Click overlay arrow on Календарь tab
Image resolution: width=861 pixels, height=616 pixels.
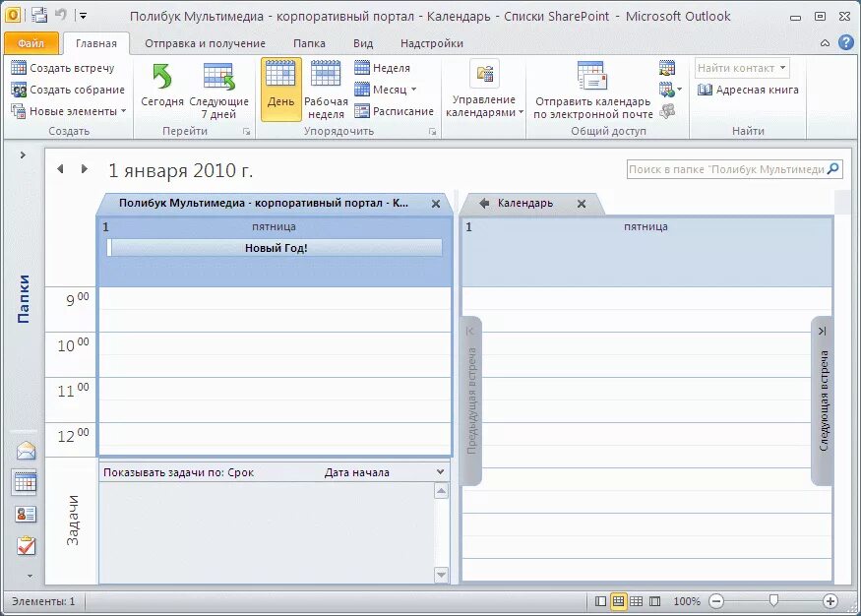[x=484, y=203]
